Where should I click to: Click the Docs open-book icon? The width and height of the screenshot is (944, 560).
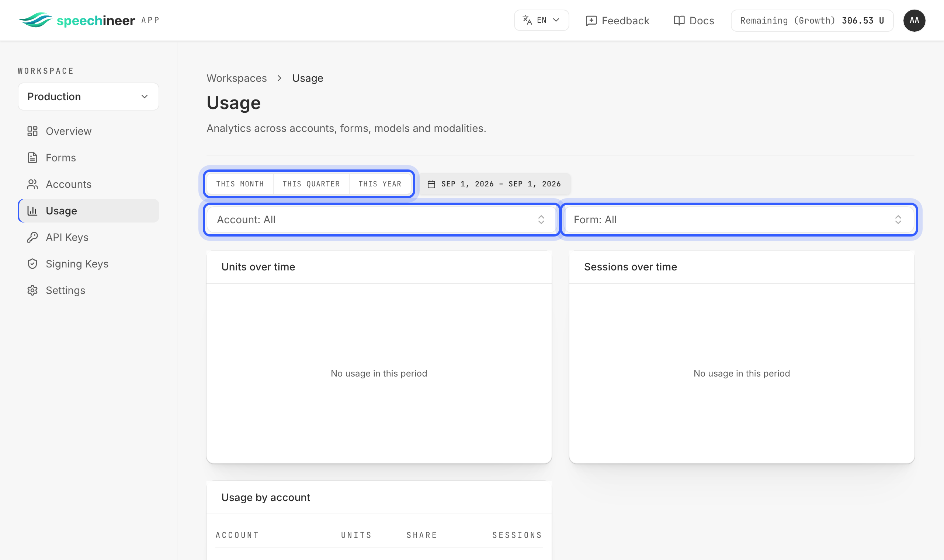pos(679,21)
